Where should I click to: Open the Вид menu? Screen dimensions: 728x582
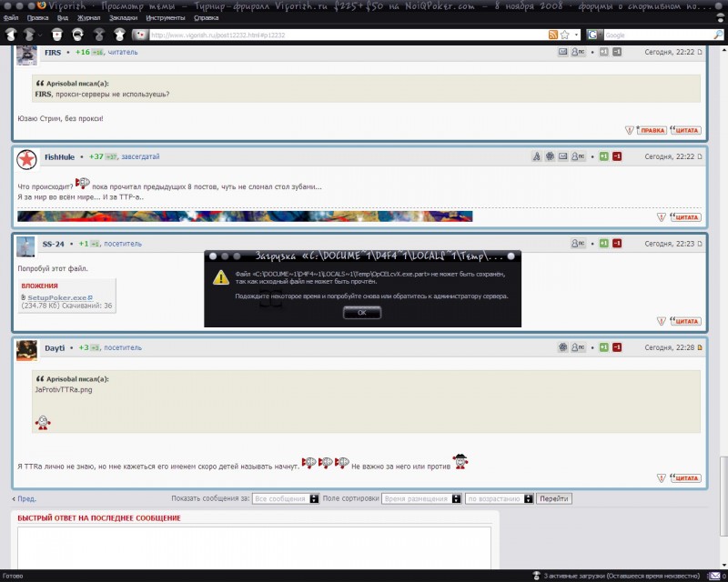tap(63, 17)
